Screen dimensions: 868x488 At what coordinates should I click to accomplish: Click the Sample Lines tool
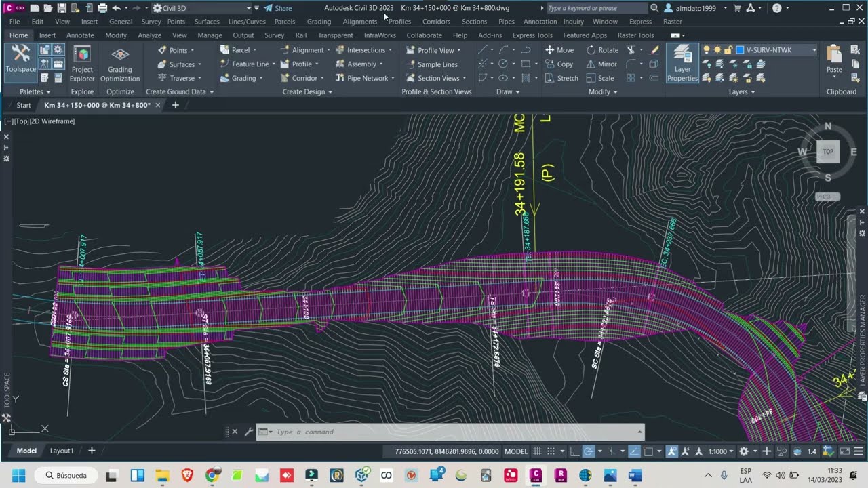pyautogui.click(x=432, y=64)
